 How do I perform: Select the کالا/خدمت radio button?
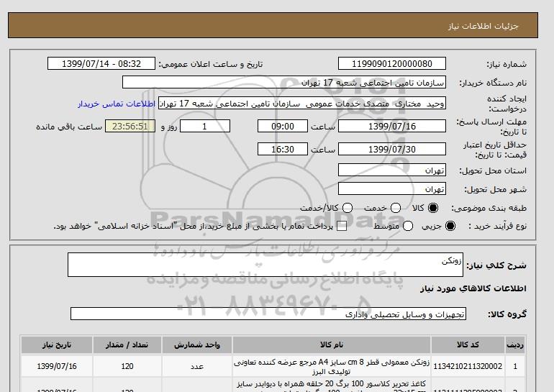pyautogui.click(x=348, y=208)
